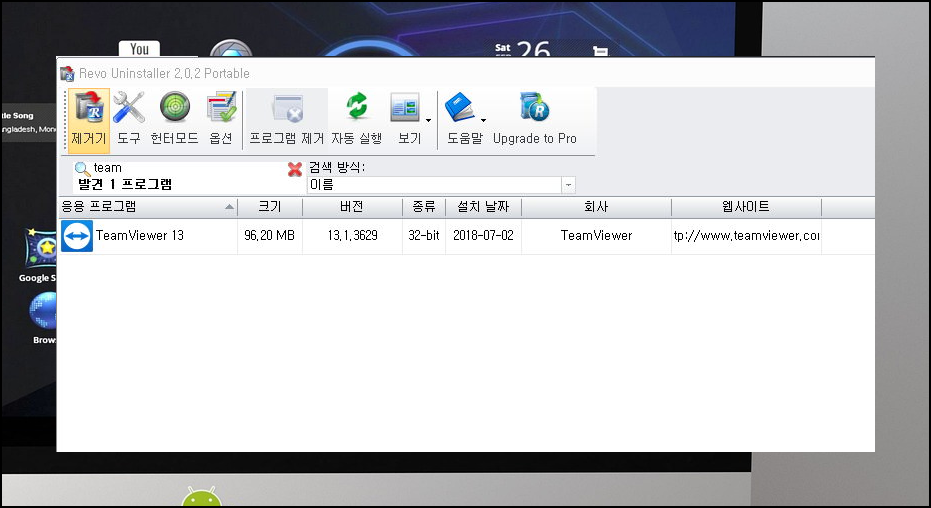Screen dimensions: 931x508
Task: Sort by 웹사이트 website column header
Action: 746,207
